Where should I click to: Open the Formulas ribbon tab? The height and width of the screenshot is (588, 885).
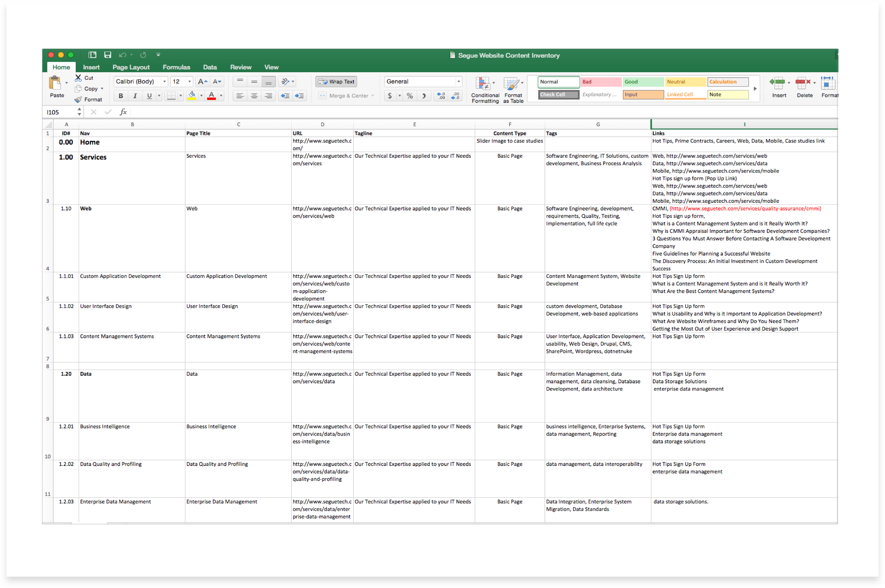[x=176, y=67]
